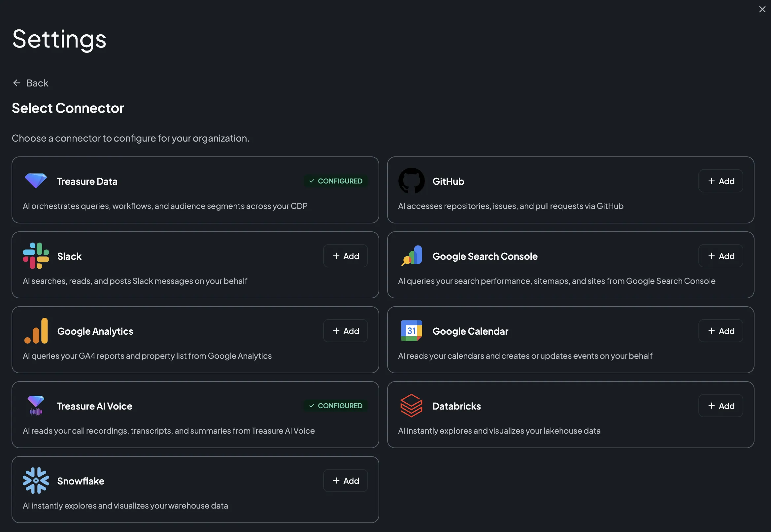Add the Google Search Console connector
Image resolution: width=771 pixels, height=532 pixels.
click(721, 256)
